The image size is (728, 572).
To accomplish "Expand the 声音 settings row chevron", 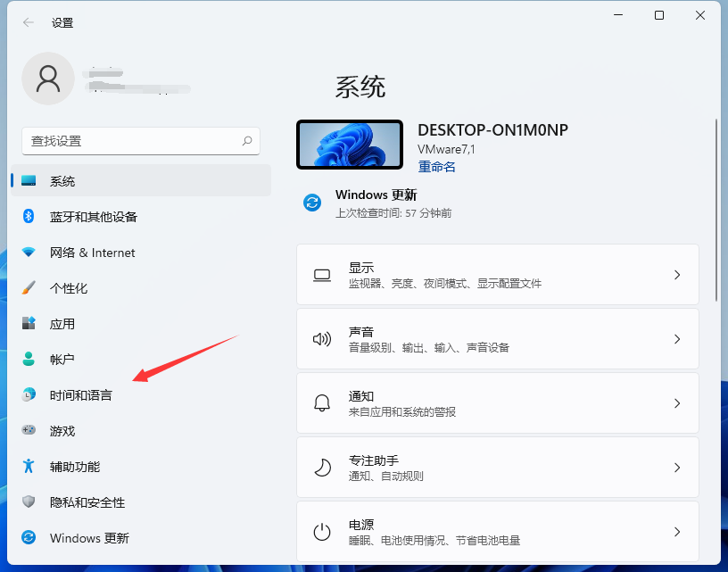I will pyautogui.click(x=676, y=339).
